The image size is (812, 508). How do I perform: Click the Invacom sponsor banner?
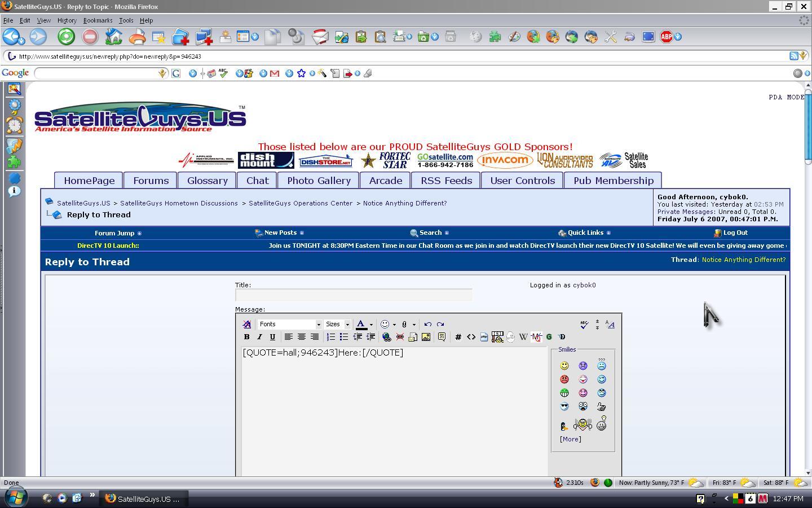[505, 160]
